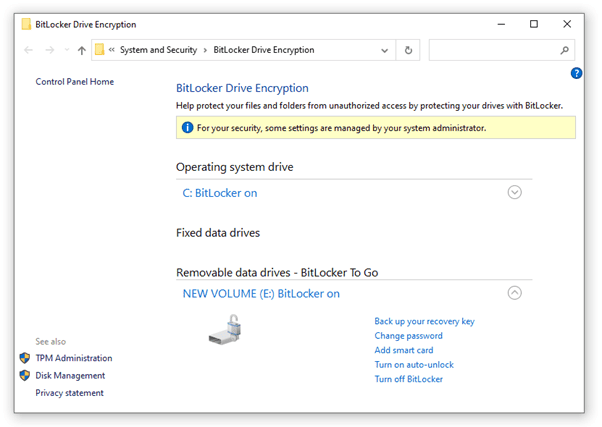The width and height of the screenshot is (602, 427).
Task: Click the title bar folder icon
Action: coord(26,24)
